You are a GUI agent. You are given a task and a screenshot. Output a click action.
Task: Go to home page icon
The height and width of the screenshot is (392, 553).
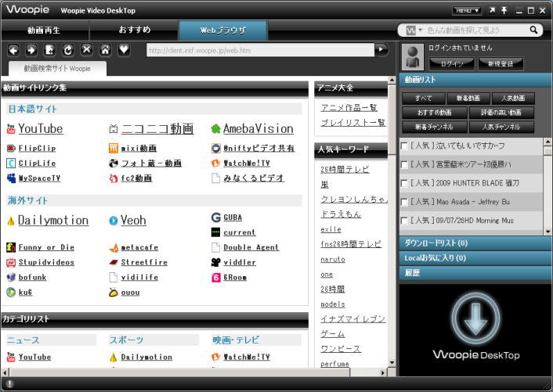pos(105,50)
